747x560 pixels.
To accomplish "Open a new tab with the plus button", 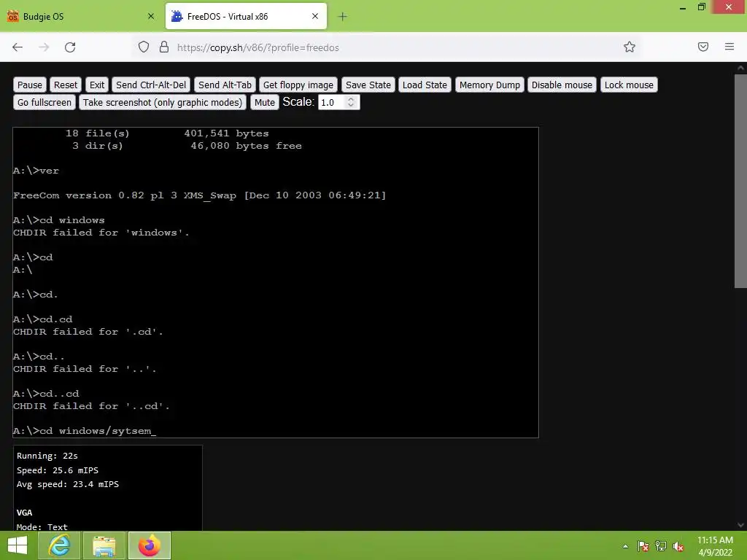I will click(x=342, y=17).
